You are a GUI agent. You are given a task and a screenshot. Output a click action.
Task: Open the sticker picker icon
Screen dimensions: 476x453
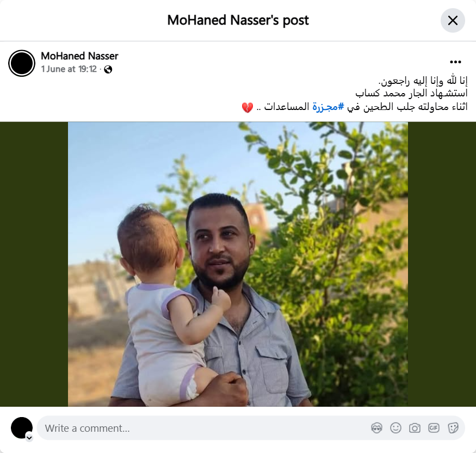[x=453, y=428]
